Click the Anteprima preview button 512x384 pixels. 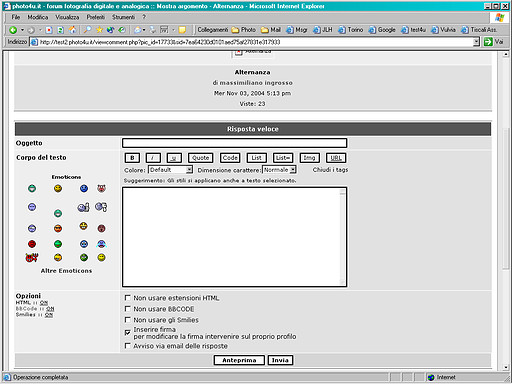coord(239,360)
